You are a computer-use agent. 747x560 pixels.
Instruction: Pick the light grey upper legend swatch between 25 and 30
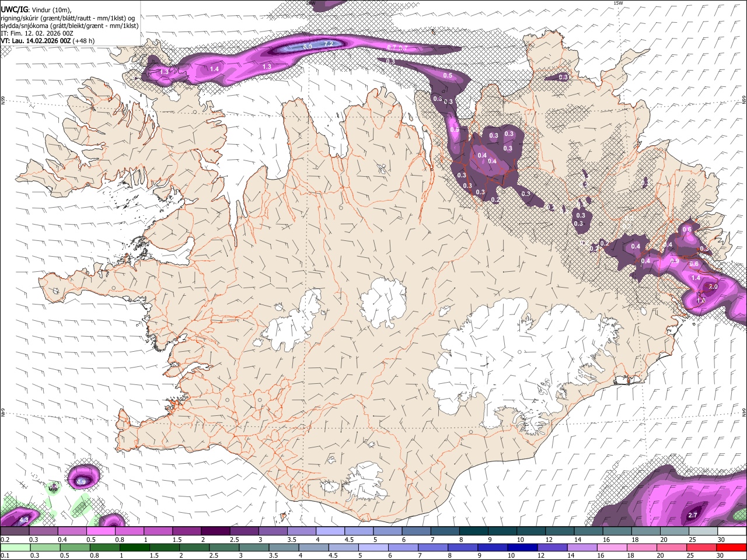click(703, 531)
